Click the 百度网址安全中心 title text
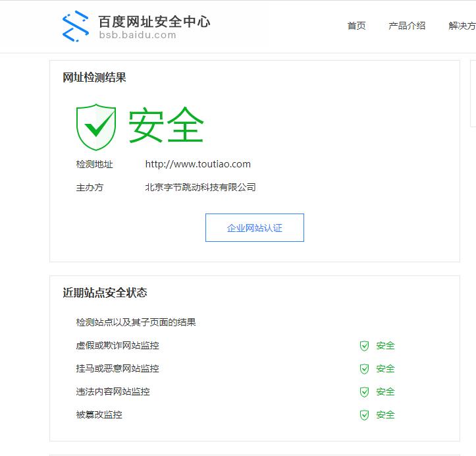The height and width of the screenshot is (456, 476). pyautogui.click(x=154, y=22)
